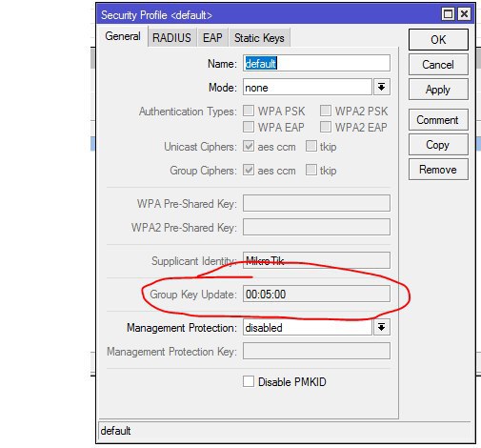Toggle WPA2 EAP authentication checkbox
Screen dimensions: 481x448
[x=326, y=127]
